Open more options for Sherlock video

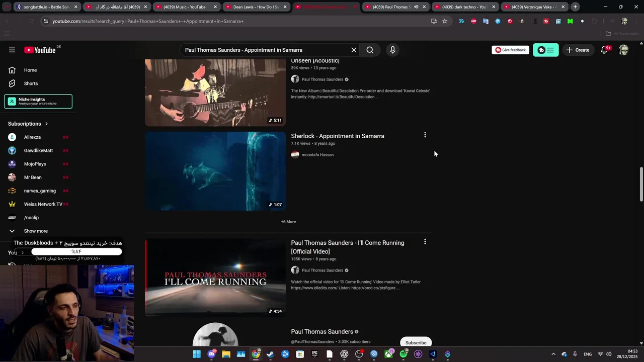pos(425,135)
